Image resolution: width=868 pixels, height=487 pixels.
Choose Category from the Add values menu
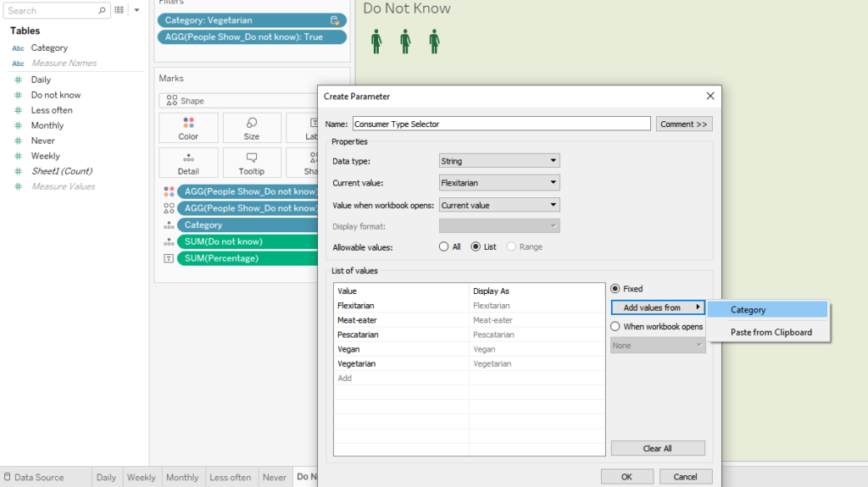click(768, 310)
